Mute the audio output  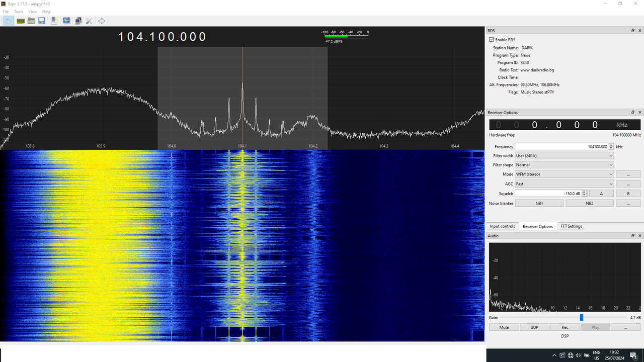tap(504, 327)
